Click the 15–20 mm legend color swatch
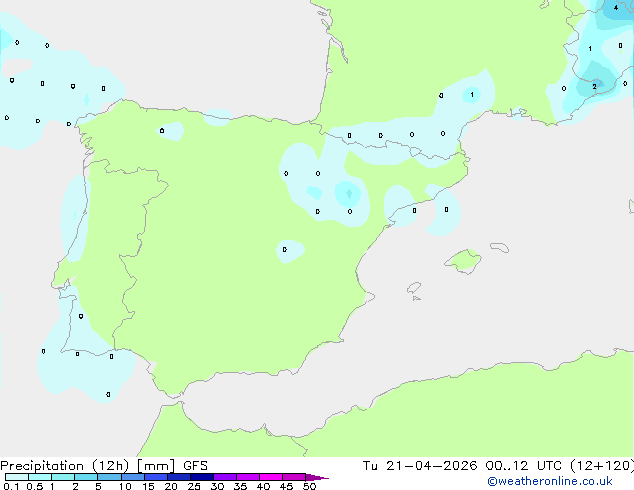Viewport: 634px width, 490px height. click(156, 477)
